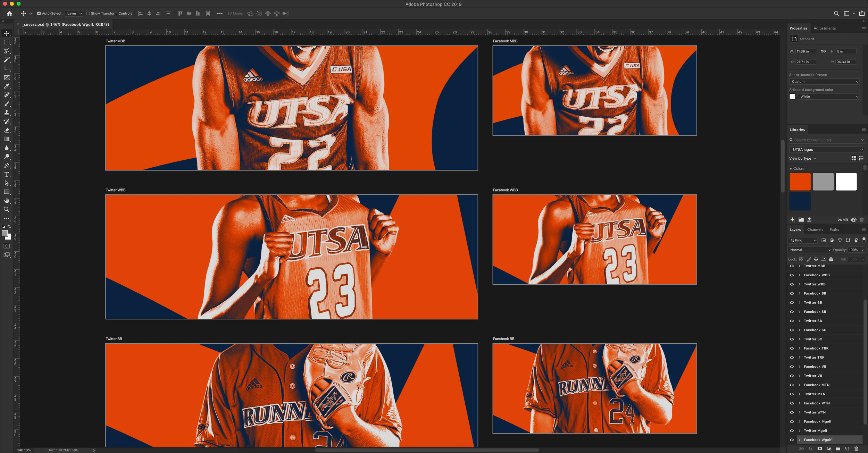This screenshot has width=868, height=453.
Task: Toggle the Auto-Select checkbox
Action: coord(39,14)
